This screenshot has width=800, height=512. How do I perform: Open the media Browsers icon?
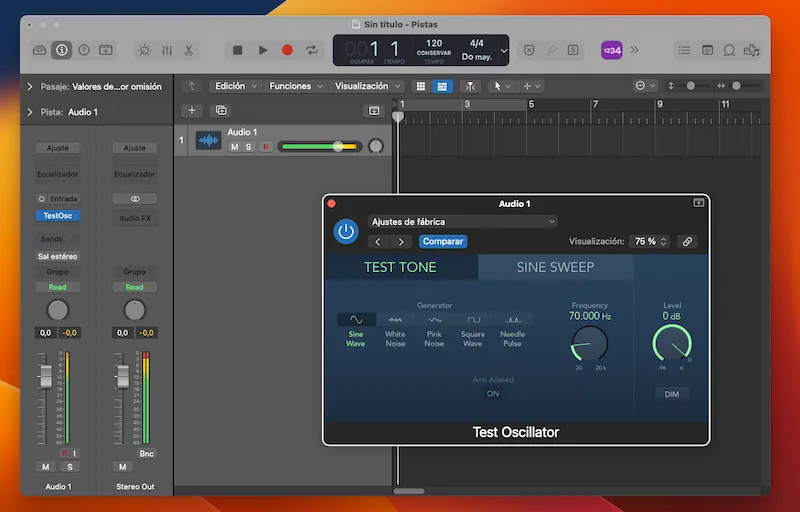(752, 50)
